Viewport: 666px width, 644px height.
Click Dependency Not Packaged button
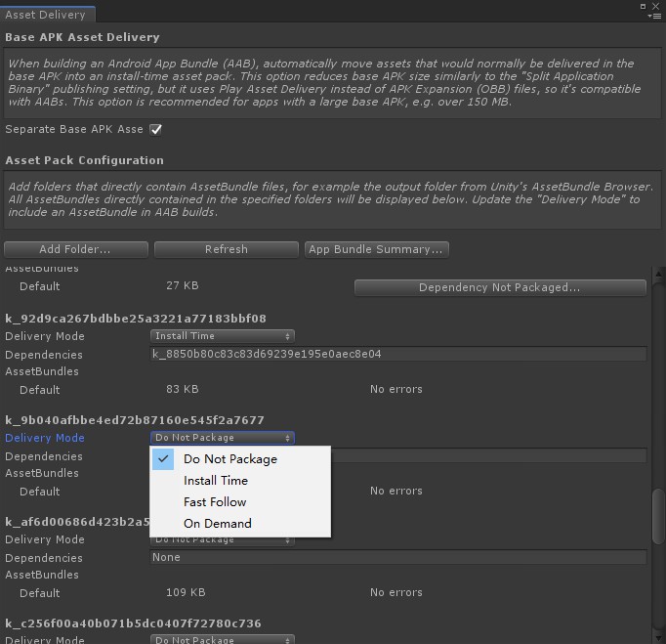point(500,287)
